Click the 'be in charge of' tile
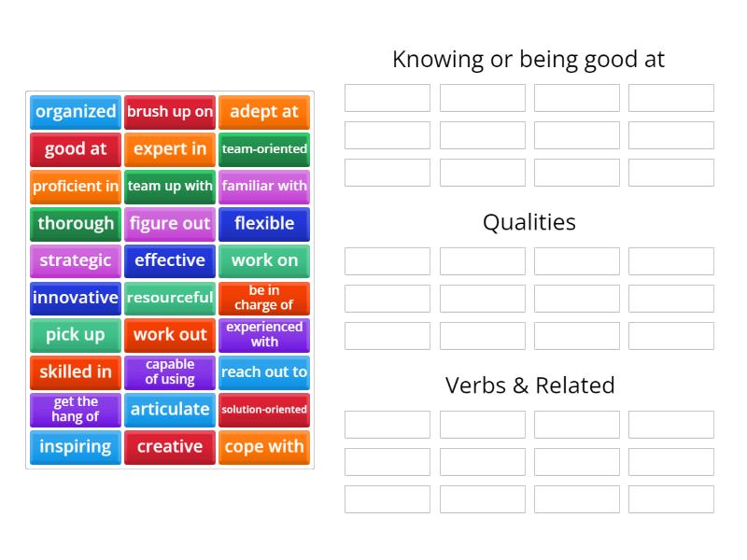The width and height of the screenshot is (747, 560). click(264, 298)
